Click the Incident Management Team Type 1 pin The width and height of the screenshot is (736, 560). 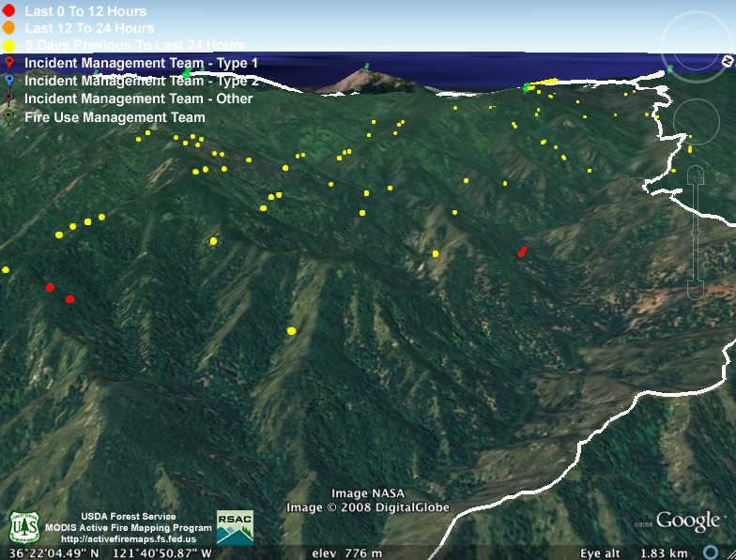[x=9, y=63]
